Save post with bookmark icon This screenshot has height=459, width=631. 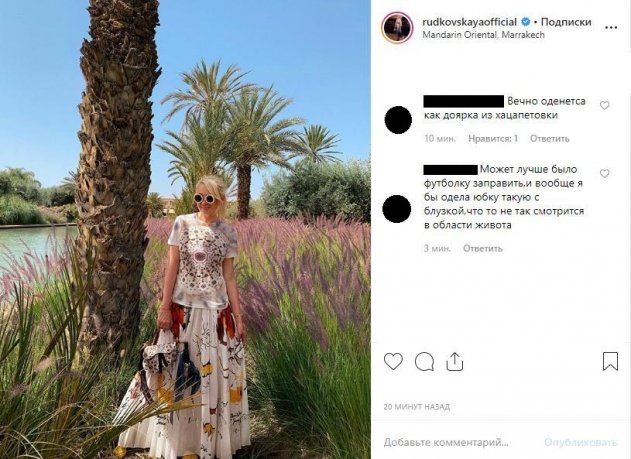610,361
